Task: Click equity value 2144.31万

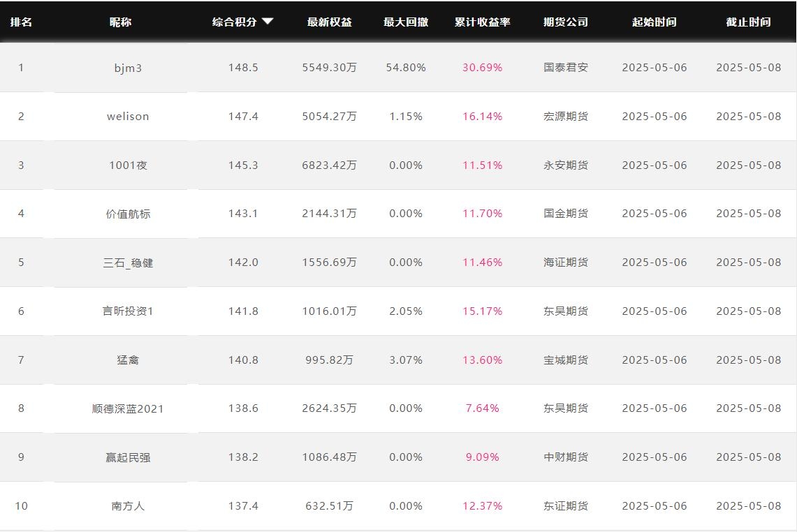Action: [x=330, y=214]
